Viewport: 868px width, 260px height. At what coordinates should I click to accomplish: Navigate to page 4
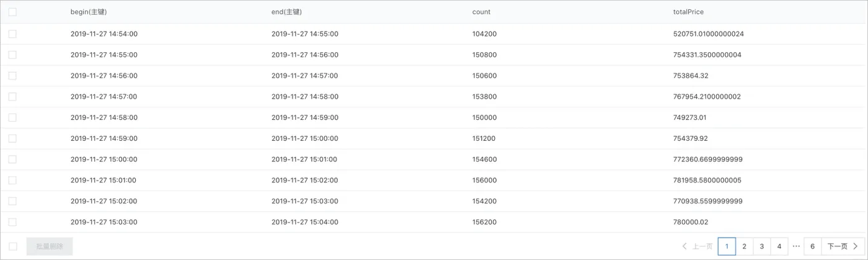779,246
